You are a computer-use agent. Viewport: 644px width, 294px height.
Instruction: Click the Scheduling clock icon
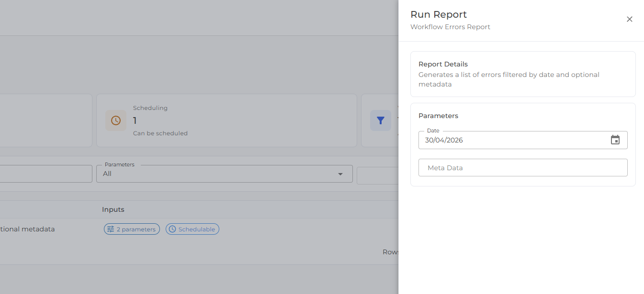click(x=116, y=120)
